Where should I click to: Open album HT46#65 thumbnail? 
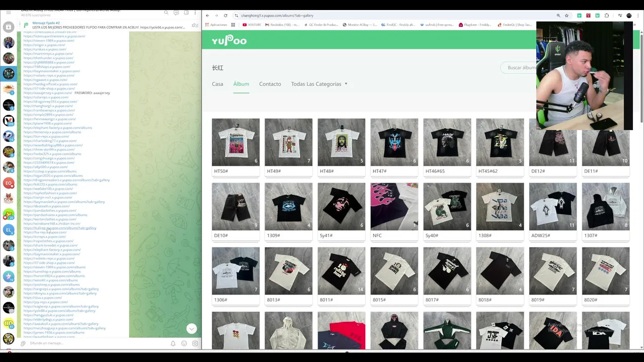click(447, 142)
